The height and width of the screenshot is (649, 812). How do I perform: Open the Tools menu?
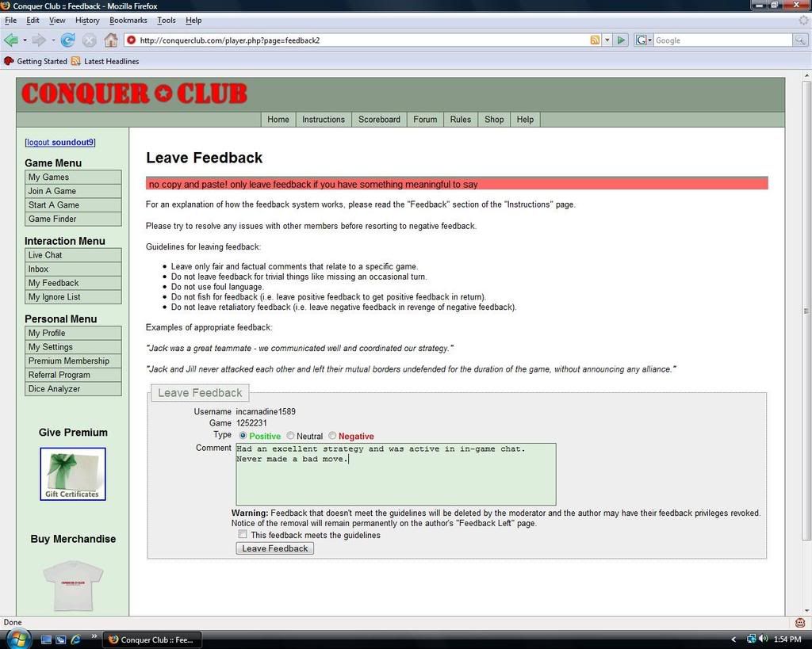tap(167, 20)
